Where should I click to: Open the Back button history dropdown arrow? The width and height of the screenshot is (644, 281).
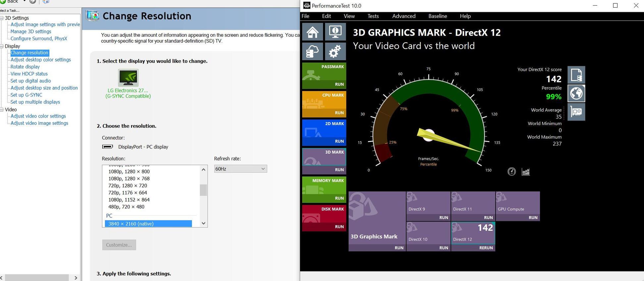click(24, 1)
